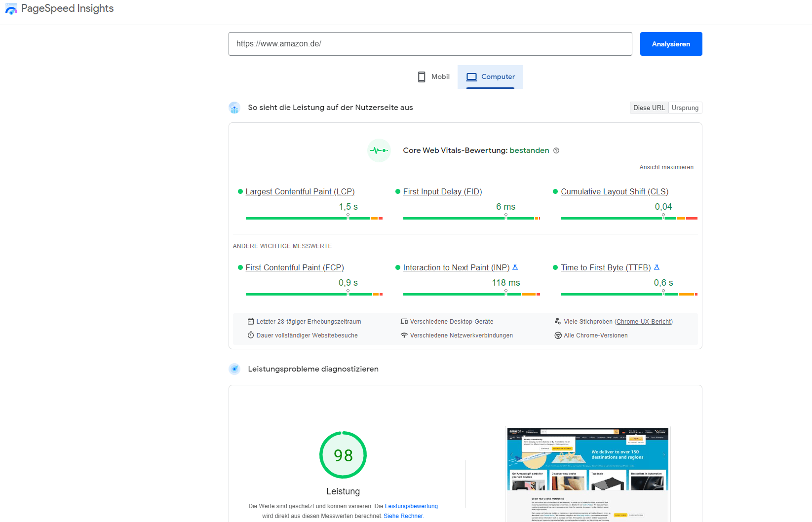Click the PageSpeed Insights logo icon
The height and width of the screenshot is (522, 812).
click(x=11, y=9)
